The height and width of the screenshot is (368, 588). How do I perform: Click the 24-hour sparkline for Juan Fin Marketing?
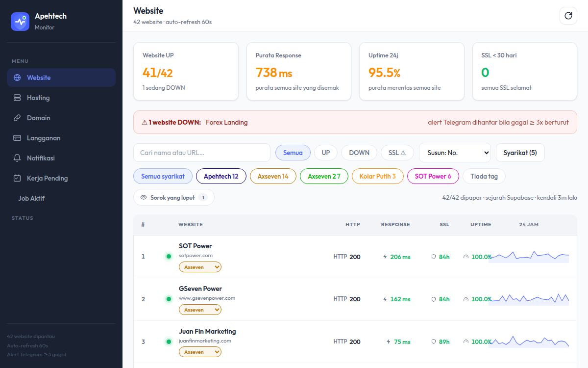click(x=529, y=342)
